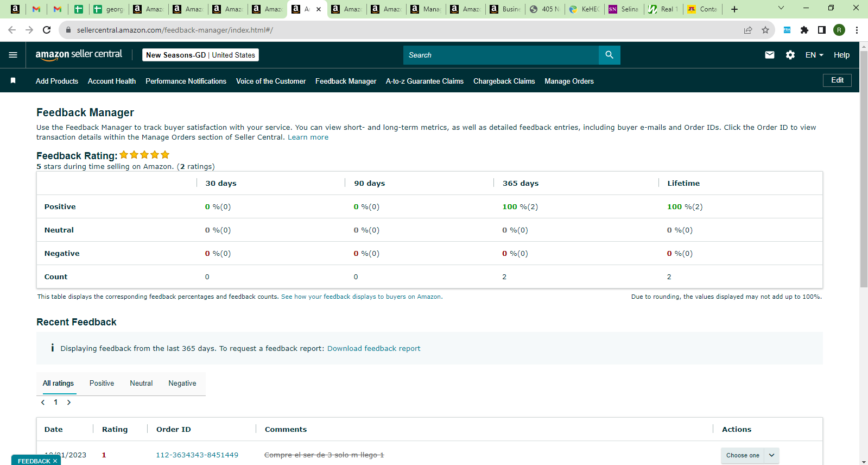
Task: Click the FBA extension icon
Action: click(787, 30)
